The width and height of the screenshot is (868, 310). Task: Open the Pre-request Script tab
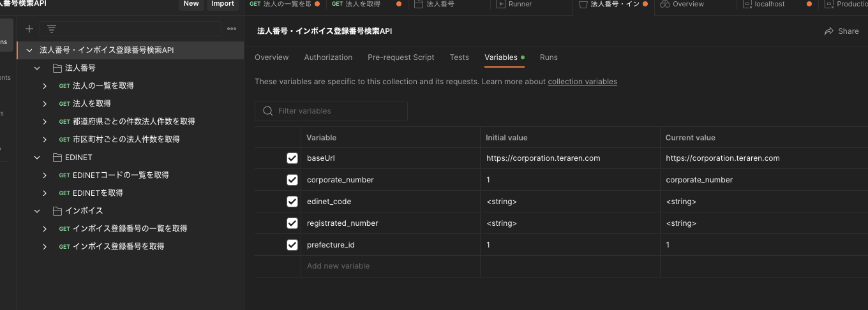click(401, 57)
